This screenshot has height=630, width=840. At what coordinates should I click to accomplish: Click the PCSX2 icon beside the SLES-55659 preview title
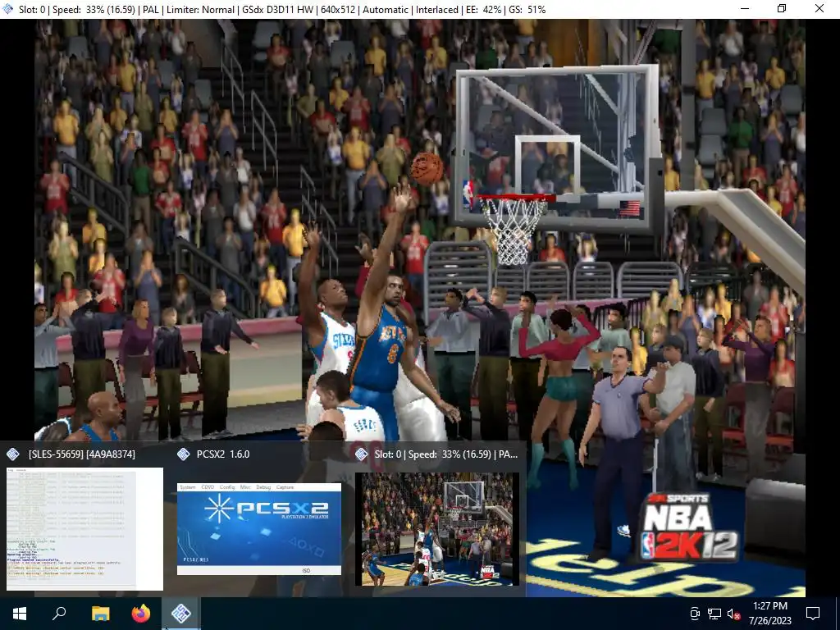coord(13,454)
